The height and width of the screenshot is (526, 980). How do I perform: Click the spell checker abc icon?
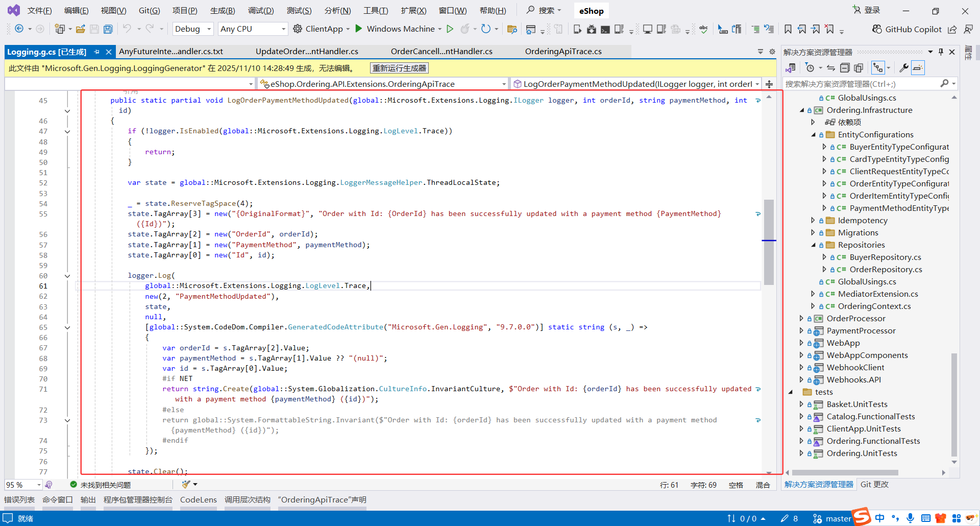click(x=704, y=29)
